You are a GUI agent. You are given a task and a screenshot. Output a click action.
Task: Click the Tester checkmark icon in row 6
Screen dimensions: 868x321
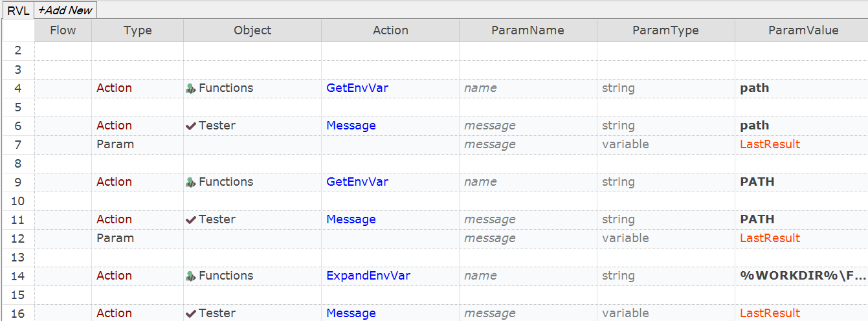(190, 126)
